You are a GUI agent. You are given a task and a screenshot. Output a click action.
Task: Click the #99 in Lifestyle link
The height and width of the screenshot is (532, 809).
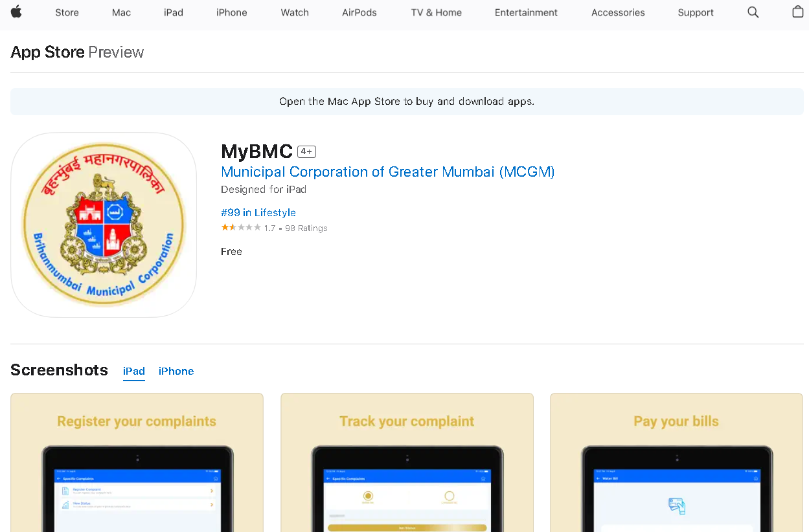258,212
